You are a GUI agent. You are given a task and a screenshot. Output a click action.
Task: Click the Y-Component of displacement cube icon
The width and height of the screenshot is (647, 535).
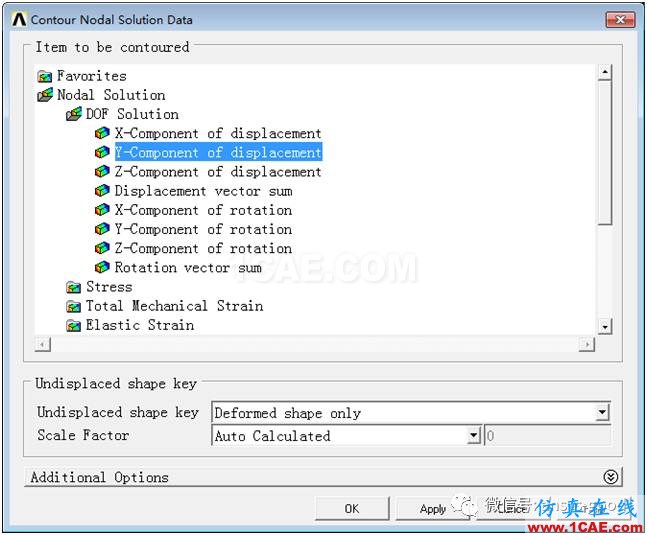(x=102, y=152)
